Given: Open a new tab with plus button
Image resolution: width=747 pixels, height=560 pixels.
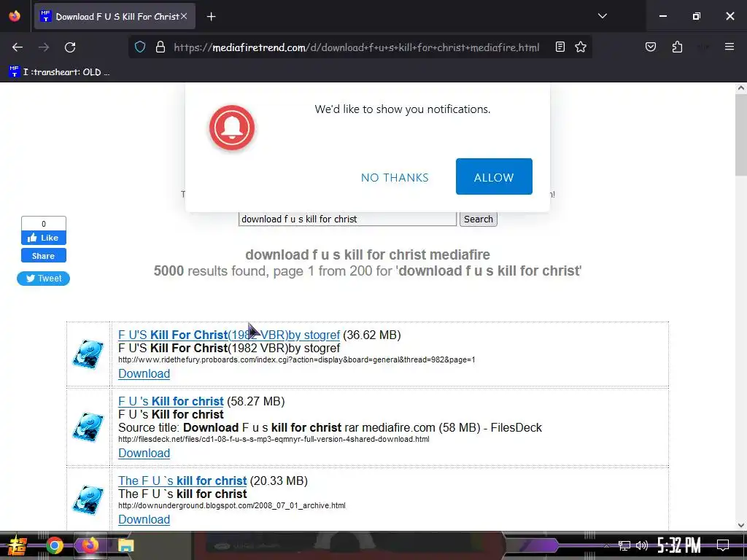Looking at the screenshot, I should point(211,17).
